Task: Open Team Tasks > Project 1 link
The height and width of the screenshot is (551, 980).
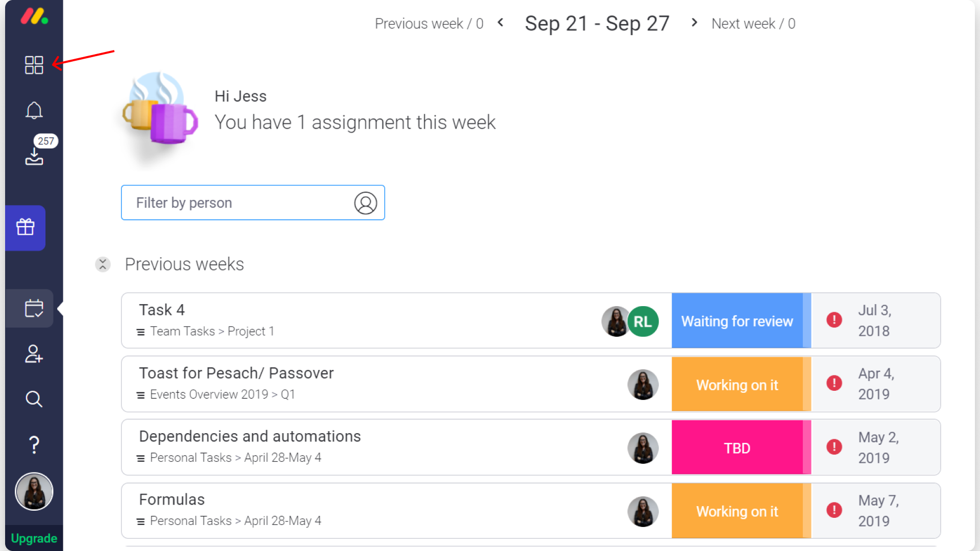Action: coord(212,331)
